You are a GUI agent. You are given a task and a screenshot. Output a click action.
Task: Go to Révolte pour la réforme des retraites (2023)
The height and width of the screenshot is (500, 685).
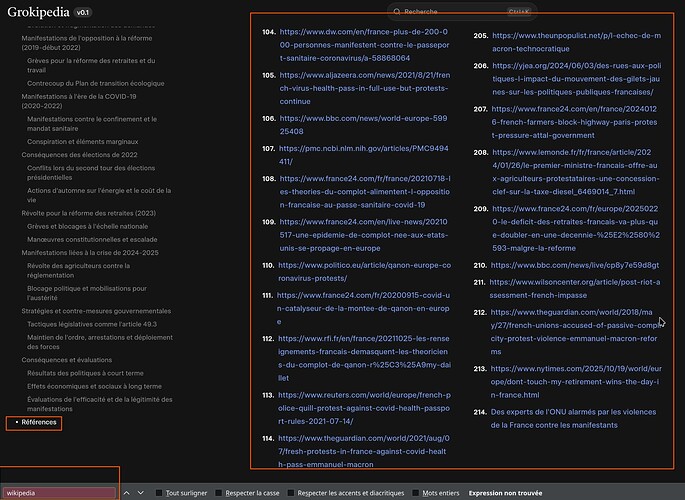(x=88, y=212)
